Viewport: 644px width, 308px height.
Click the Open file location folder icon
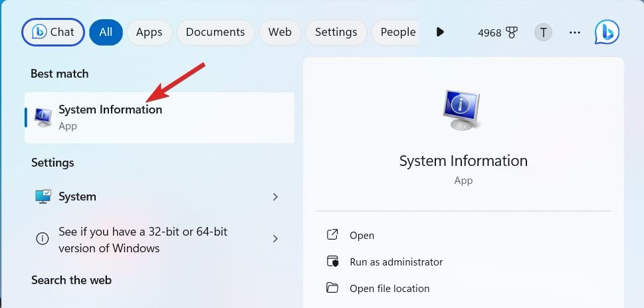click(332, 287)
